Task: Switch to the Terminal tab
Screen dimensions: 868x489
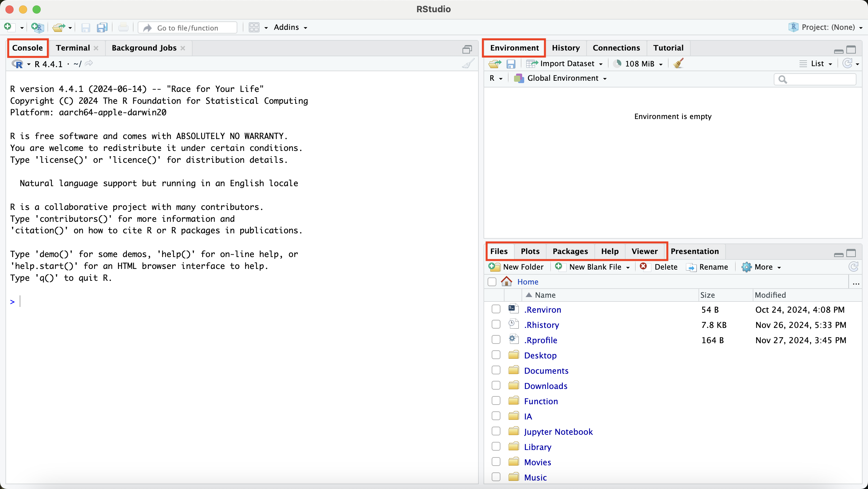Action: tap(73, 48)
